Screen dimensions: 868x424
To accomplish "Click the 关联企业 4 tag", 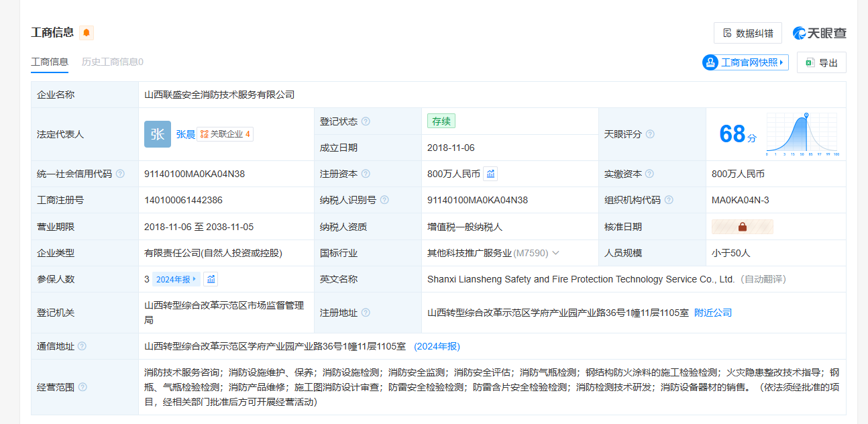I will click(225, 134).
